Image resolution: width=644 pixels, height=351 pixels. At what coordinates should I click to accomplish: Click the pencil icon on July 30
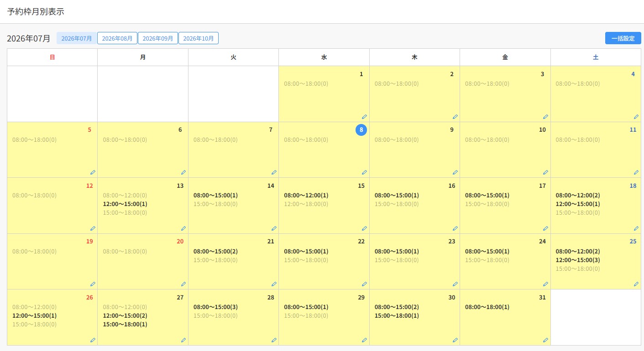point(455,340)
